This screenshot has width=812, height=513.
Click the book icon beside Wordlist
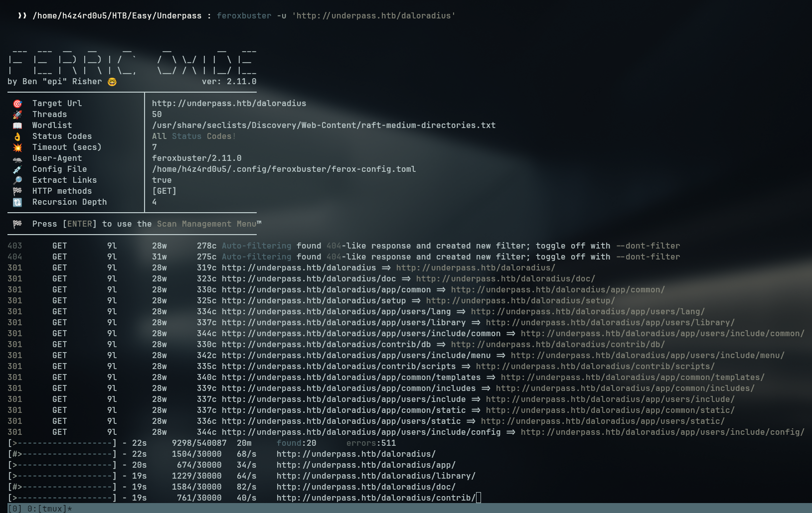point(17,126)
